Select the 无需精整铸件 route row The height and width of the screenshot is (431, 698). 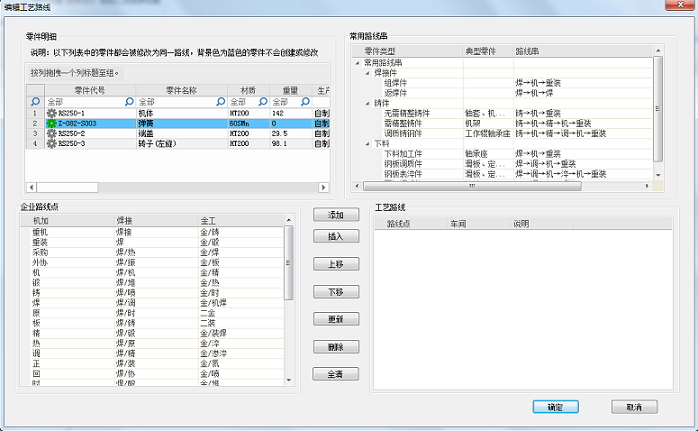(x=503, y=114)
